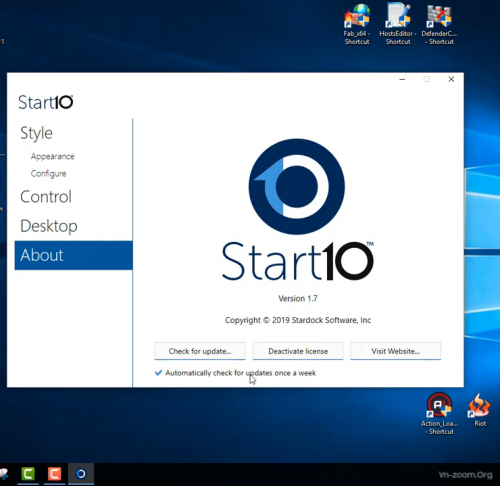This screenshot has width=500, height=486.
Task: Open the Configure subsection
Action: [49, 174]
